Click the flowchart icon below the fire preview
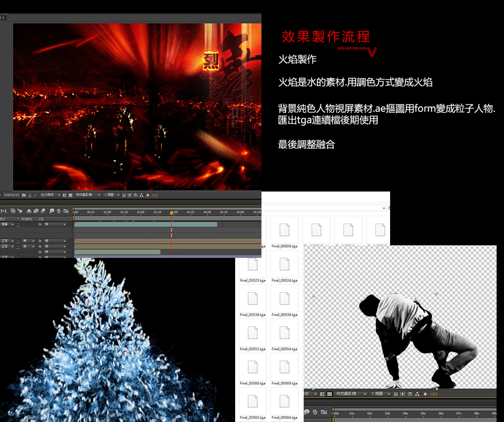This screenshot has height=422, width=504. [x=141, y=195]
